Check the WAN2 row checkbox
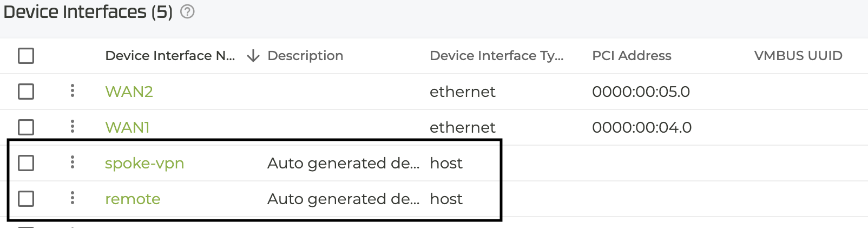The width and height of the screenshot is (868, 228). click(x=26, y=92)
